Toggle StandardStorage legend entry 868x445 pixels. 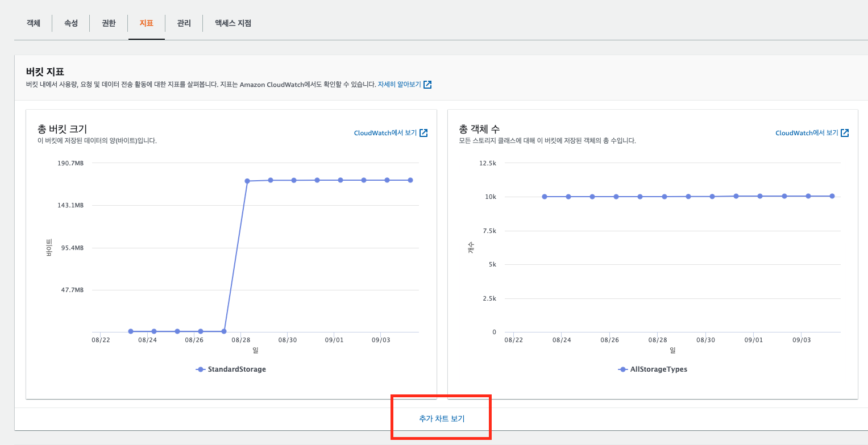(231, 369)
